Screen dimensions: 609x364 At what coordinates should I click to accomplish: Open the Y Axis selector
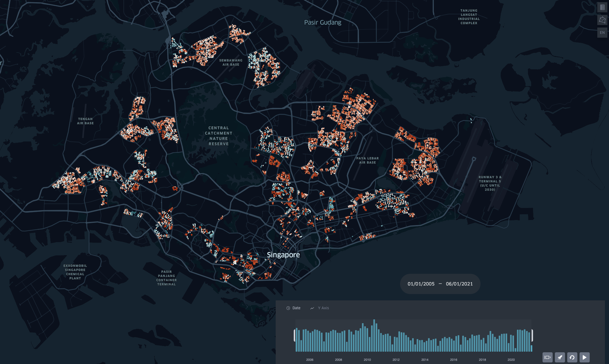(x=323, y=308)
